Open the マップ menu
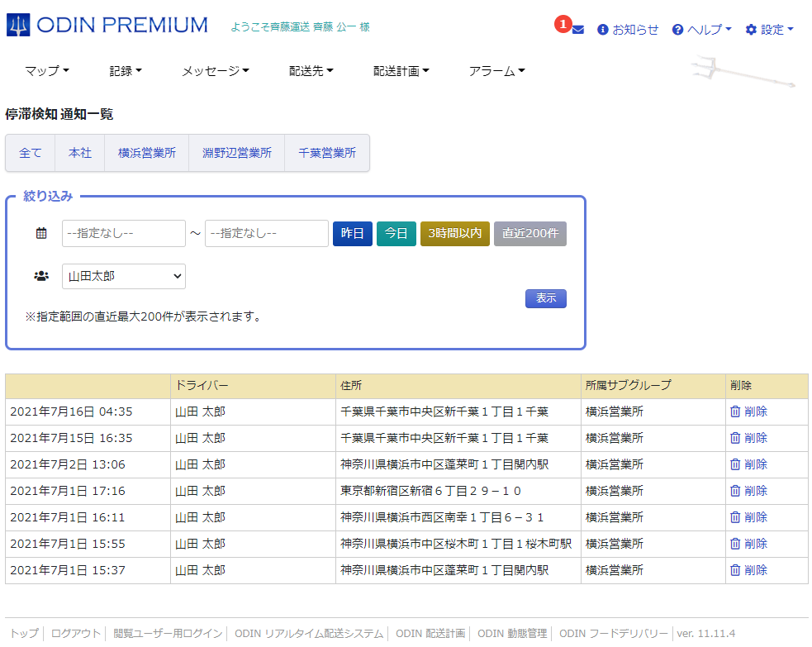Image resolution: width=812 pixels, height=647 pixels. pyautogui.click(x=47, y=71)
